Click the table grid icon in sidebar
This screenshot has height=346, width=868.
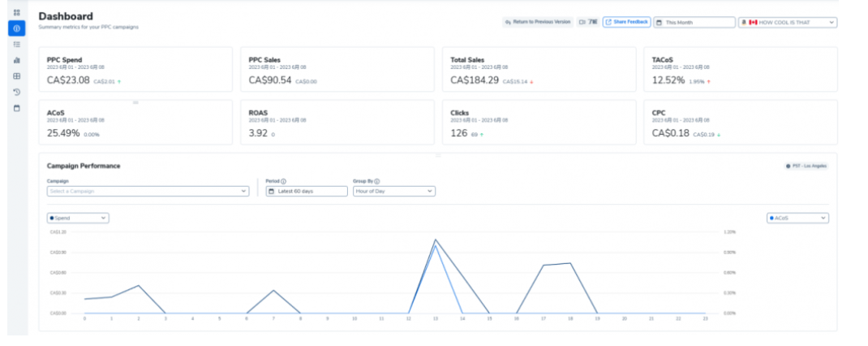[17, 76]
